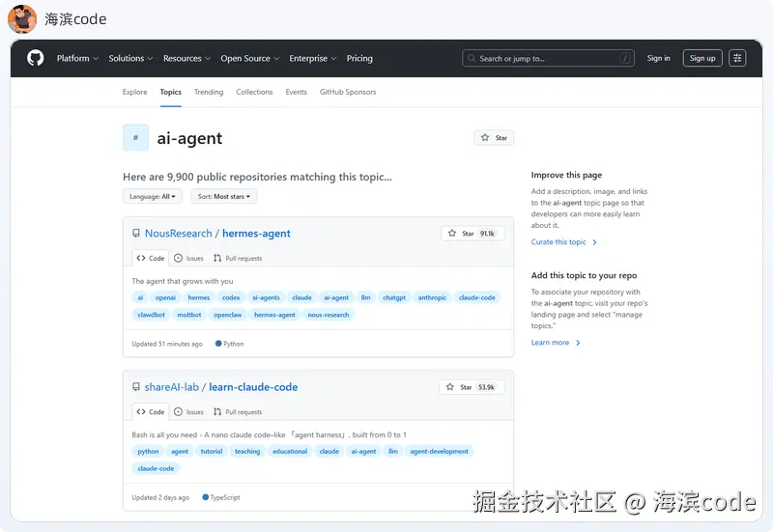Screen dimensions: 773x532
Task: Select the agent-development topic tag
Action: click(440, 451)
